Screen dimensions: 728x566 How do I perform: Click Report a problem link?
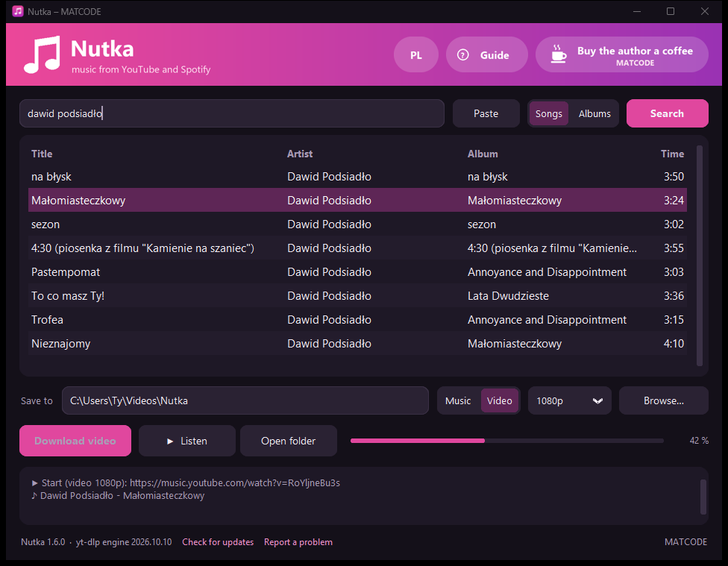[x=298, y=542]
